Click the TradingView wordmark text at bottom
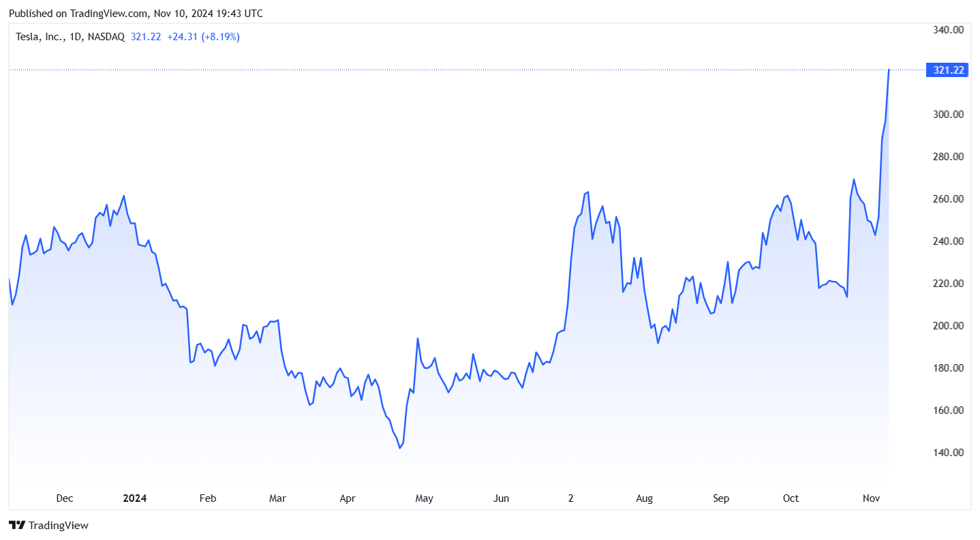980x540 pixels. pos(59,526)
